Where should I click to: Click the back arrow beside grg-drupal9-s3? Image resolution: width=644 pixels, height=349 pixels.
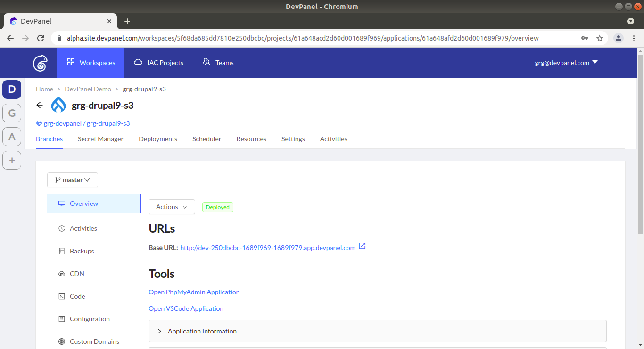point(40,105)
